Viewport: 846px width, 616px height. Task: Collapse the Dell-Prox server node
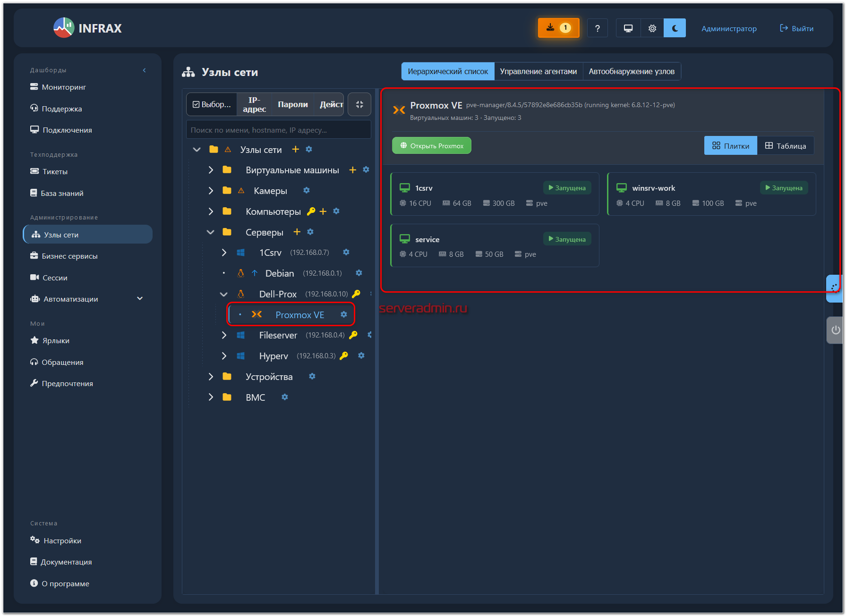click(x=224, y=294)
